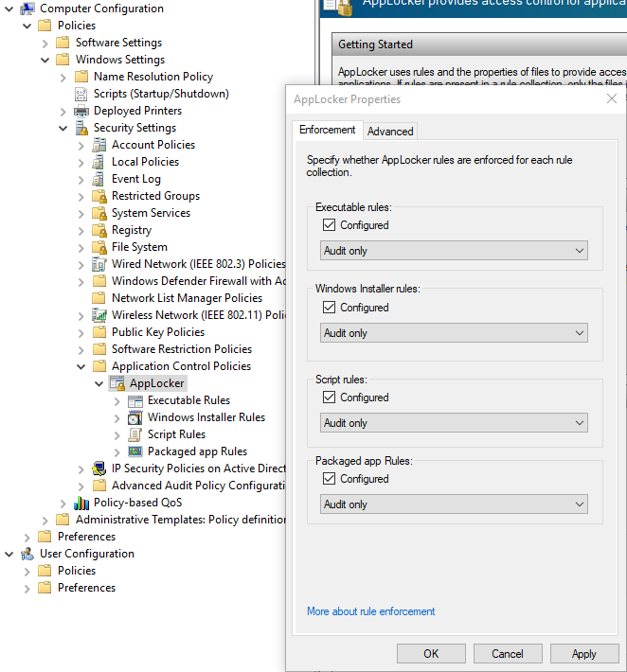Open the More about rule enforcement link
627x672 pixels.
point(370,611)
